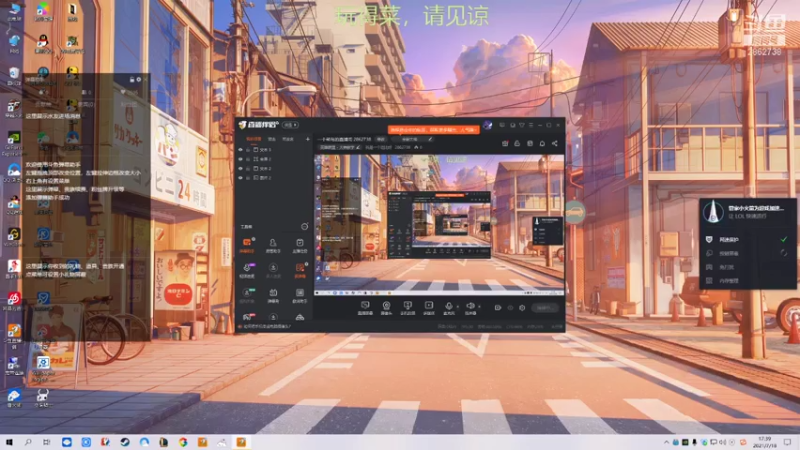Image resolution: width=800 pixels, height=450 pixels.
Task: Open the notification center on taskbar
Action: (788, 442)
